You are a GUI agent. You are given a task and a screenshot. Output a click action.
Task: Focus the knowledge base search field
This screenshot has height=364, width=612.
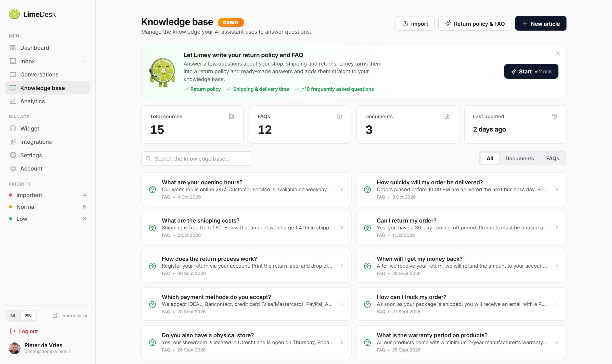coord(197,159)
